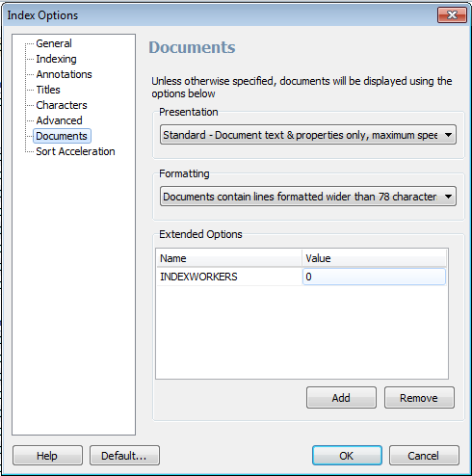472x476 pixels.
Task: Open Help for Index Options
Action: pos(47,455)
